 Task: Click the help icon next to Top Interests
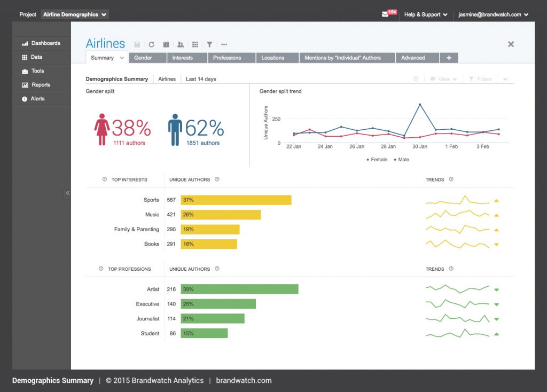coord(105,179)
